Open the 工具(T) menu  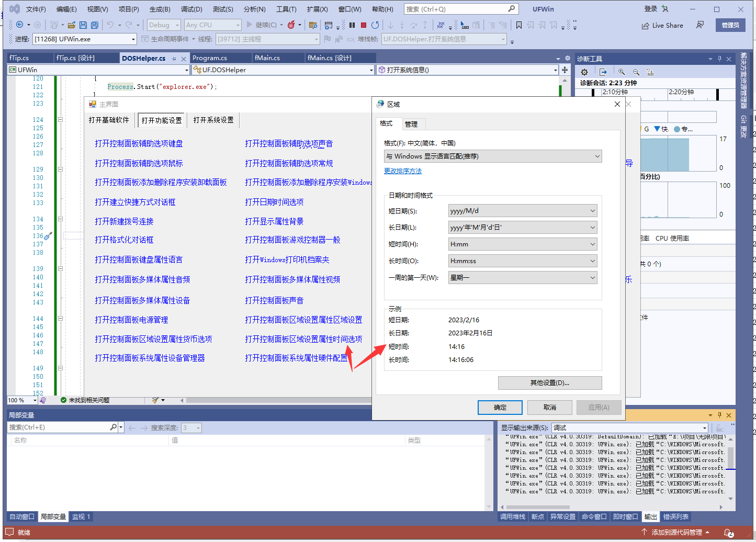(286, 9)
